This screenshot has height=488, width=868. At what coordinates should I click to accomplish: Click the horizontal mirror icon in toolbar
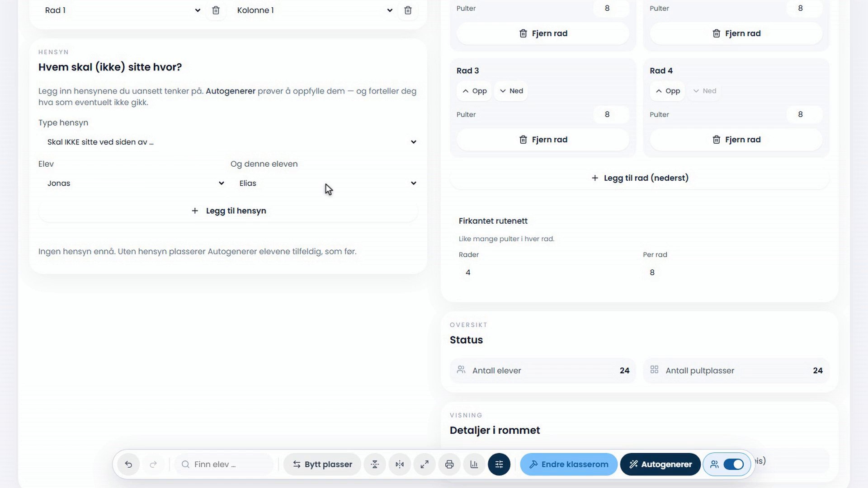pos(400,464)
